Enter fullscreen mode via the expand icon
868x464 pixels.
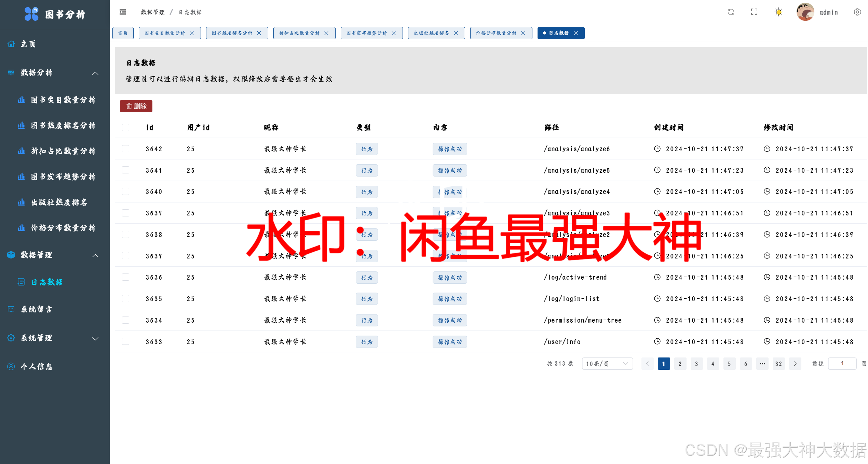[754, 12]
